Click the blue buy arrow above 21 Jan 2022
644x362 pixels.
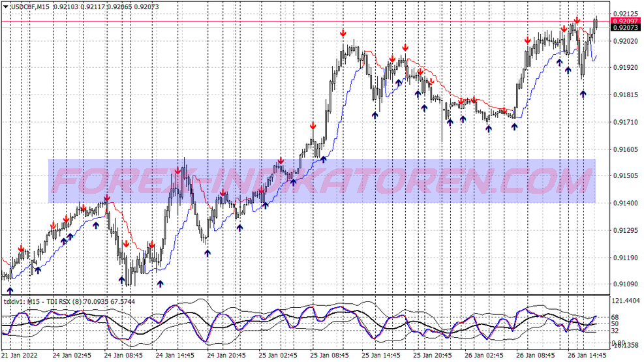10,291
